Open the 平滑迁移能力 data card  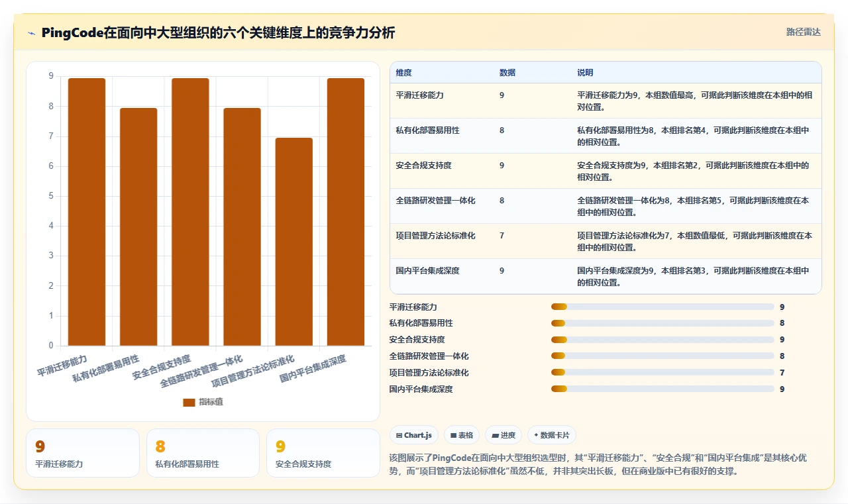coord(83,453)
